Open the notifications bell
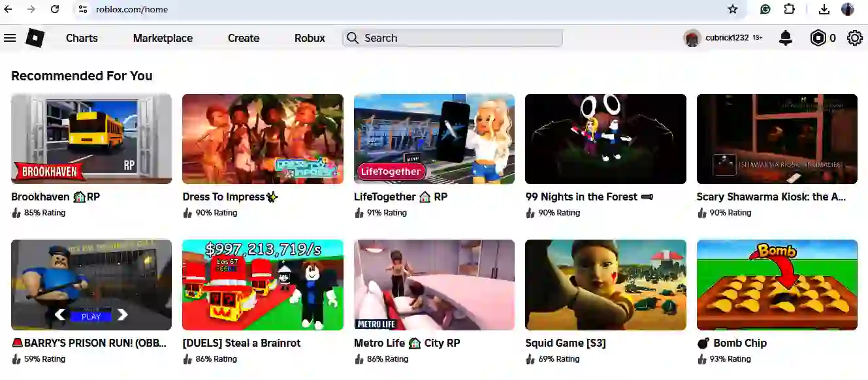868x380 pixels. coord(785,37)
